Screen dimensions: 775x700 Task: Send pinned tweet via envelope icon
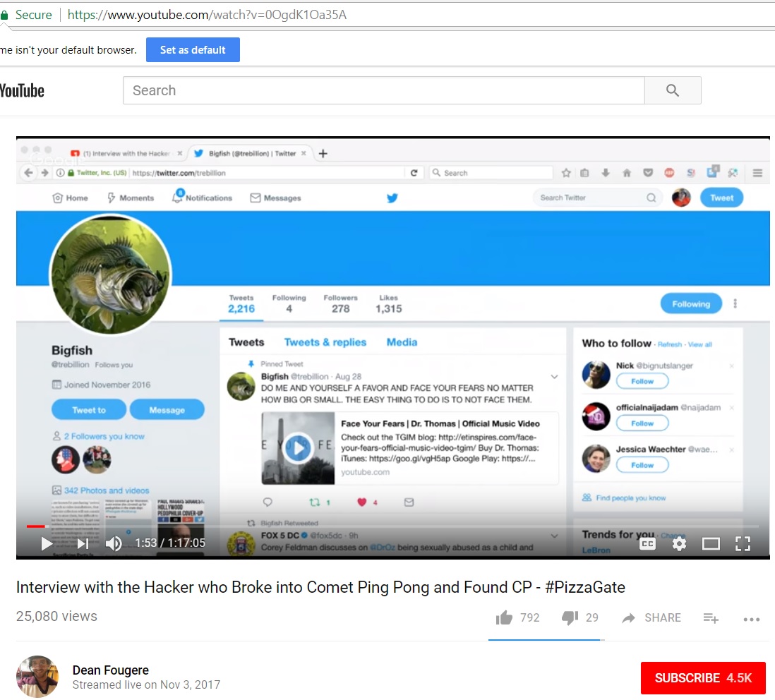coord(409,502)
